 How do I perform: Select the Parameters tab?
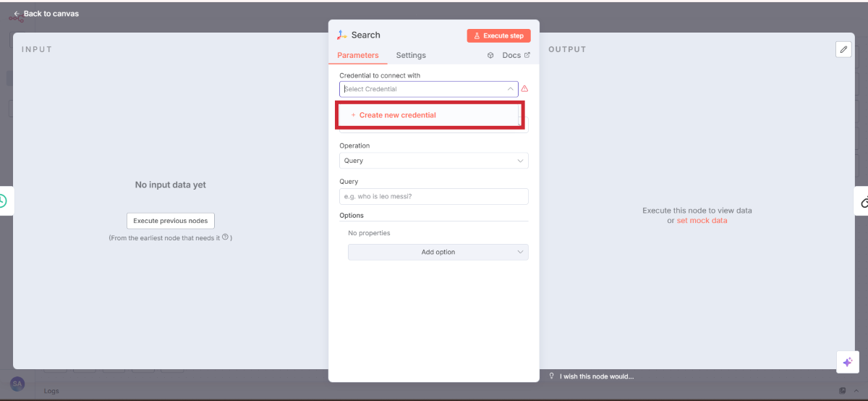tap(357, 56)
